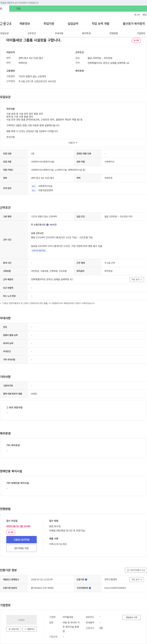Screen dimensions: 147x644
Task: Jump to the 모집요강 section tab
Action: [4, 33]
